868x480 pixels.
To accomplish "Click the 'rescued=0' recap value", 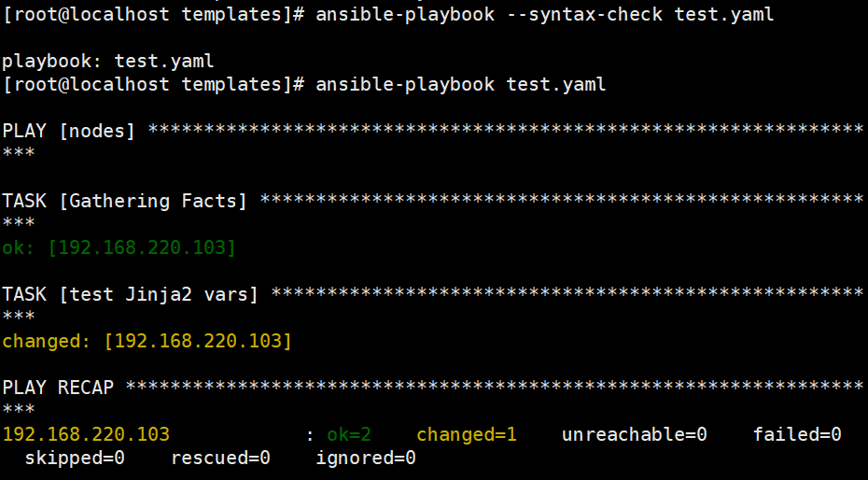I will 220,458.
